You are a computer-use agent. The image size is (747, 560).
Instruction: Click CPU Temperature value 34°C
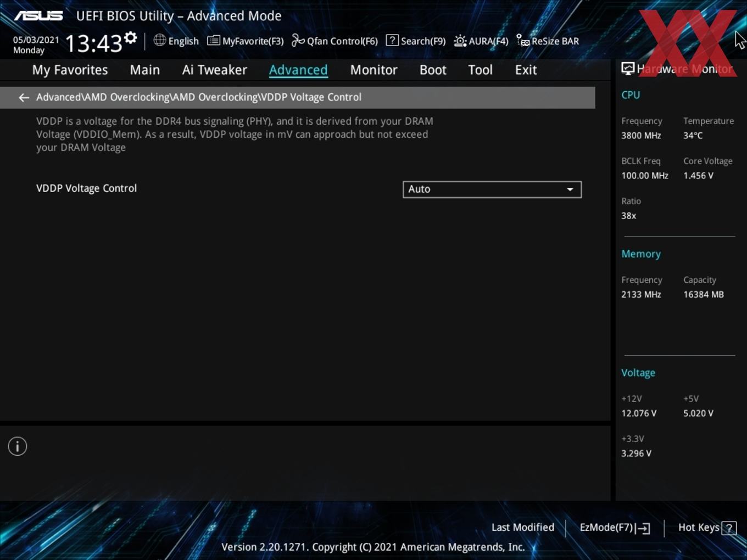click(693, 136)
